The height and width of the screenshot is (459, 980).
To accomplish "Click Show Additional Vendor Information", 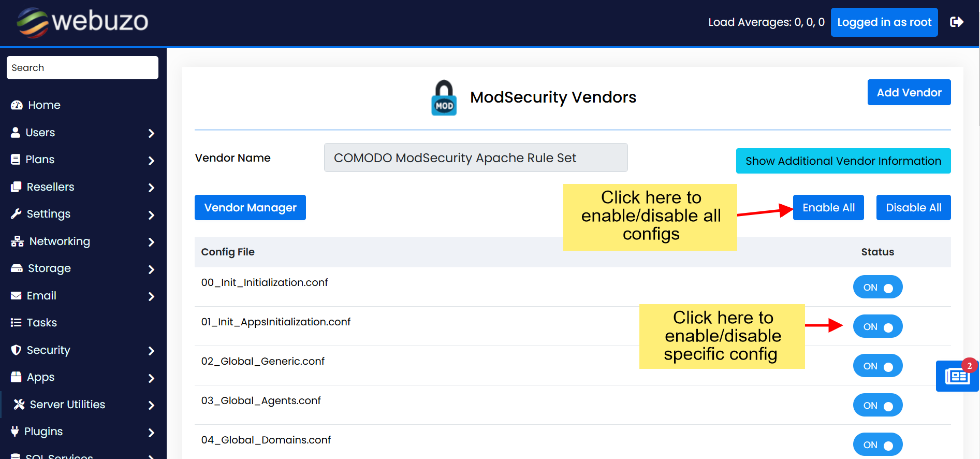I will tap(843, 161).
